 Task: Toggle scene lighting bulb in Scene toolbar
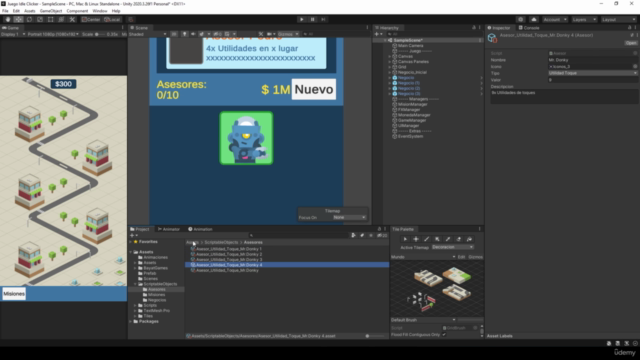click(184, 34)
